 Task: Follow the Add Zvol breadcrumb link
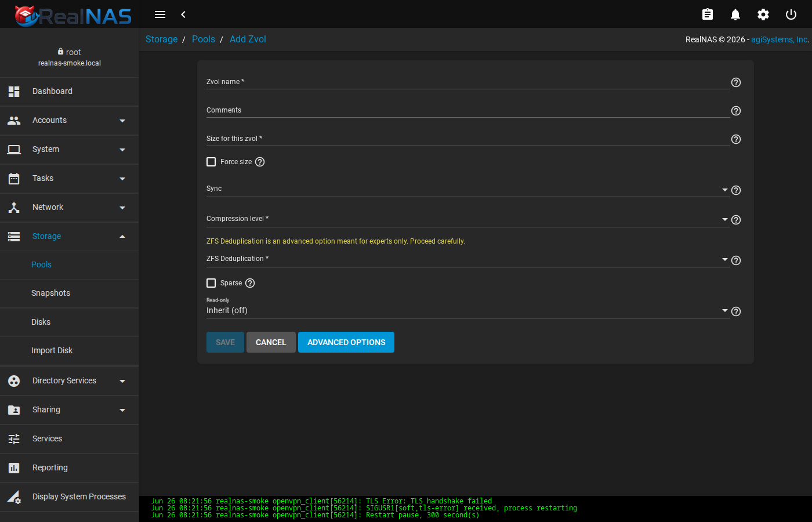(248, 39)
